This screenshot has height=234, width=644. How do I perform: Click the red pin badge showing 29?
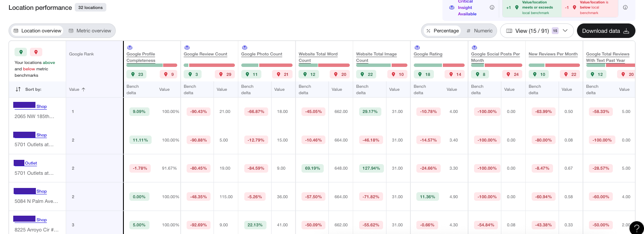(225, 74)
